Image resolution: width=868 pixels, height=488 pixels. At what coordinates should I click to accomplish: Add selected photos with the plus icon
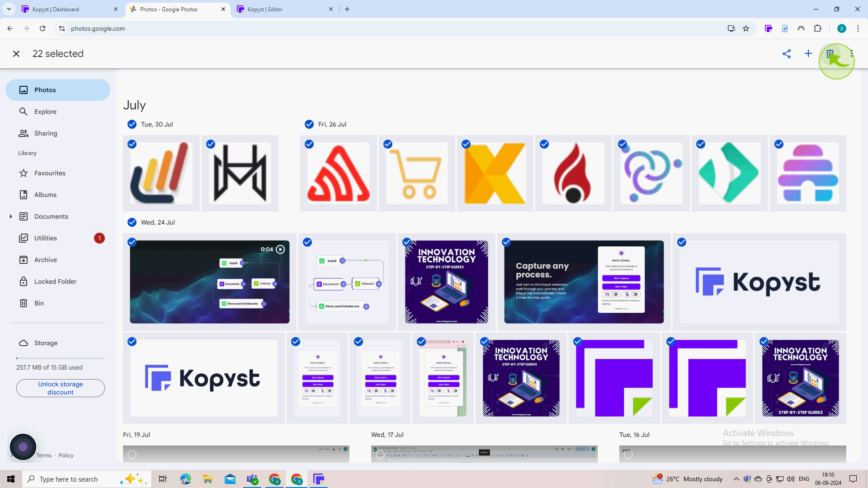click(x=808, y=54)
